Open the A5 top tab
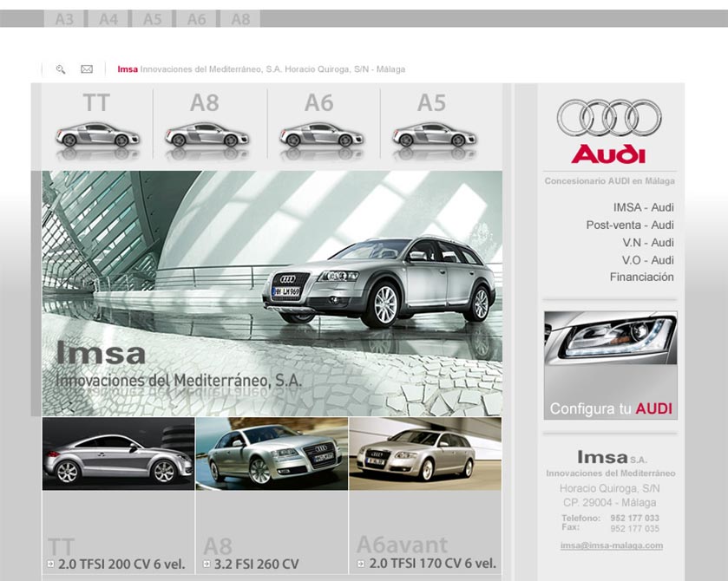This screenshot has width=728, height=581. 153,19
